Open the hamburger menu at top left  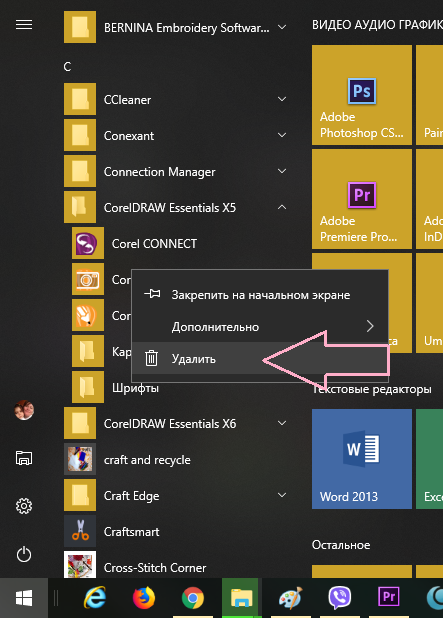pyautogui.click(x=24, y=25)
